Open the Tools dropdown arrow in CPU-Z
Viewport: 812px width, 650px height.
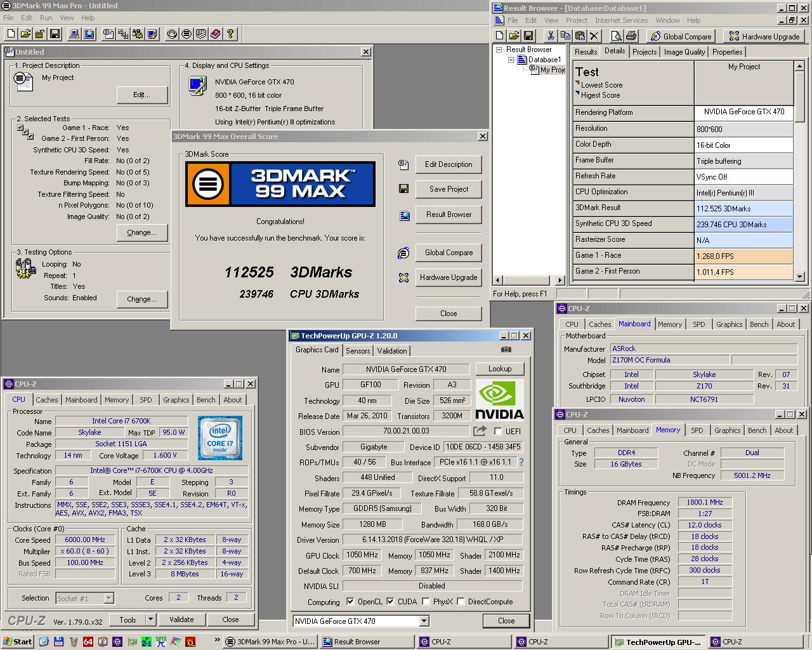(150, 620)
